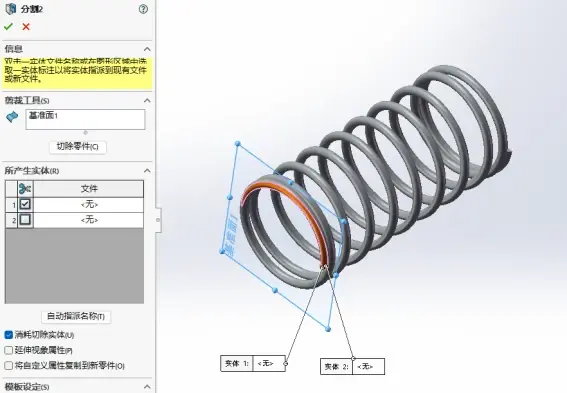Select row number 2 in the bodies table
Image resolution: width=567 pixels, height=393 pixels.
(x=12, y=220)
